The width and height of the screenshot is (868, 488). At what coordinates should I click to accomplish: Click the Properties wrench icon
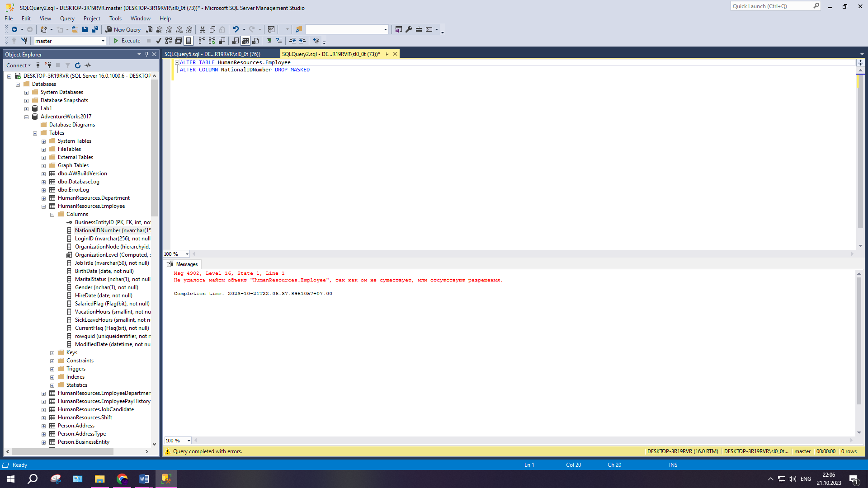click(409, 29)
